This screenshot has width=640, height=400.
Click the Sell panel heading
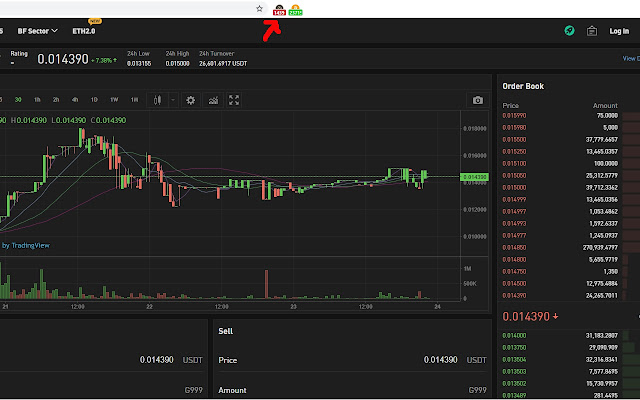225,331
